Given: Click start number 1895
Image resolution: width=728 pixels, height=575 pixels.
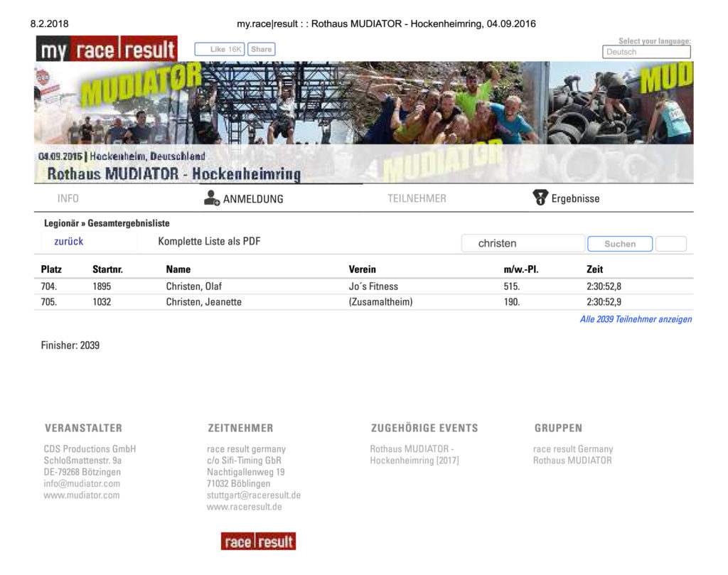Looking at the screenshot, I should (102, 286).
